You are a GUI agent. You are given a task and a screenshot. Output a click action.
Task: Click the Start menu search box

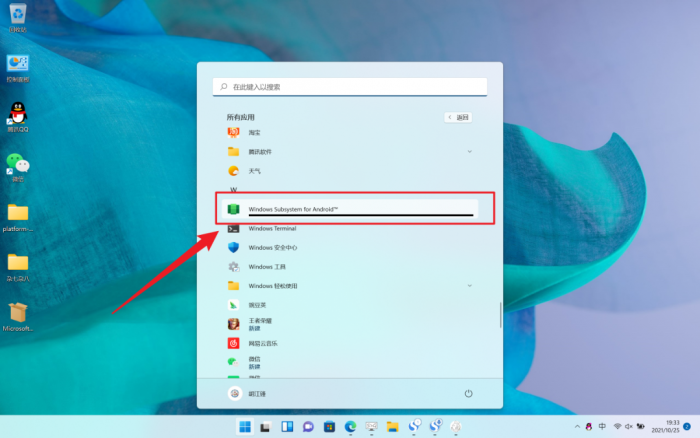coord(350,87)
